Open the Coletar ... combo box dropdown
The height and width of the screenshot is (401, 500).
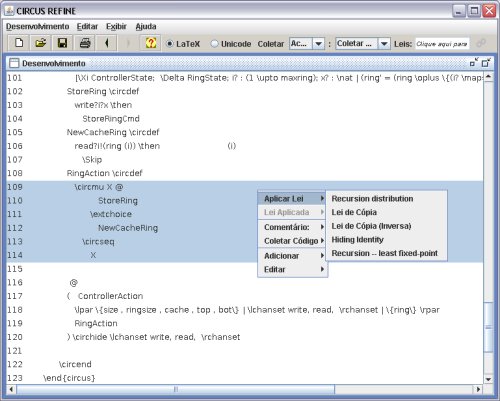pos(384,44)
